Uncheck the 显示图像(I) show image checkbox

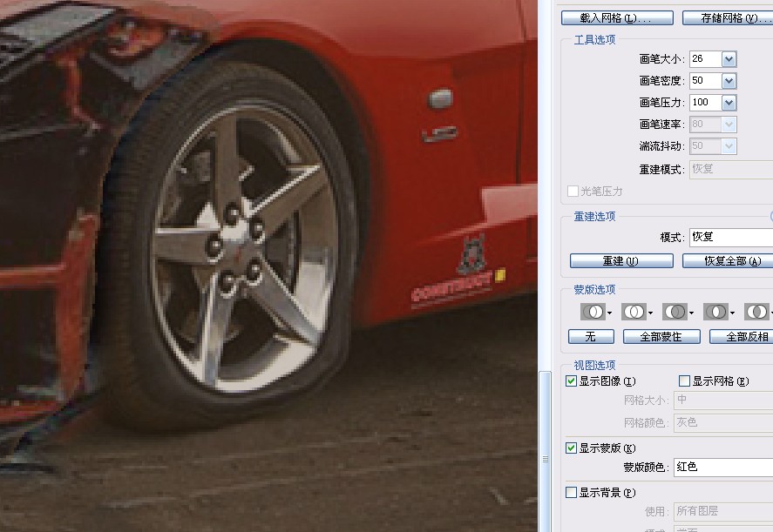(572, 380)
